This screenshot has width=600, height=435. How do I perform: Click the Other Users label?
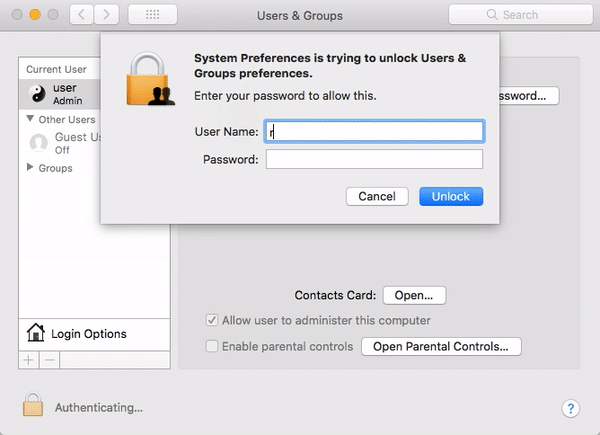[x=67, y=119]
